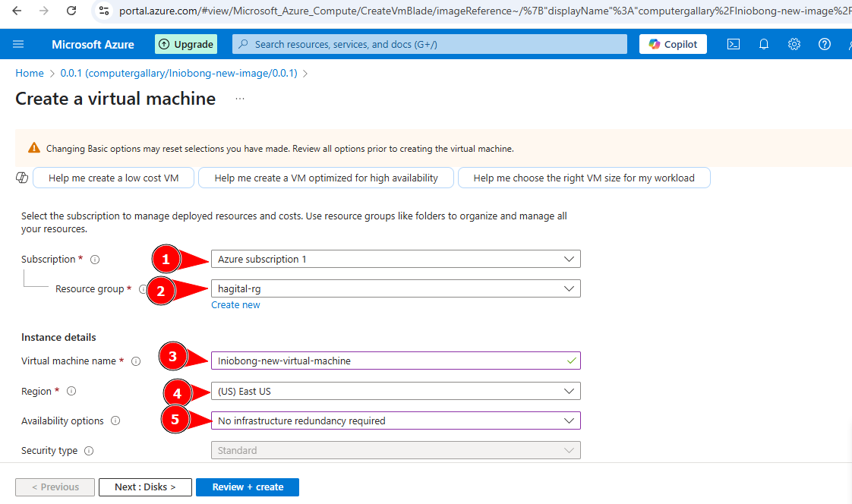This screenshot has height=504, width=852.
Task: Open the notifications bell
Action: [x=763, y=44]
